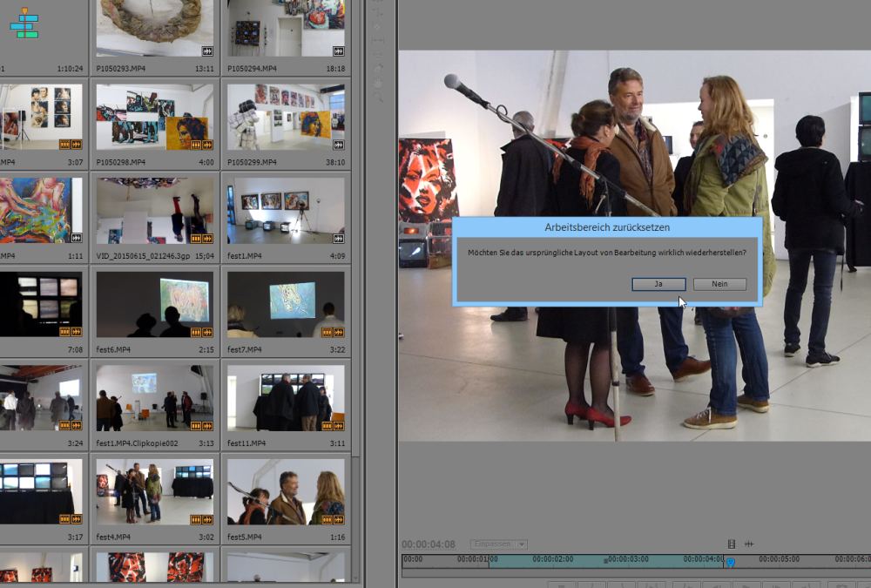Screen dimensions: 871x588
Task: Click the Arbeitsbereich zurücksetzen dialog title
Action: click(x=607, y=227)
